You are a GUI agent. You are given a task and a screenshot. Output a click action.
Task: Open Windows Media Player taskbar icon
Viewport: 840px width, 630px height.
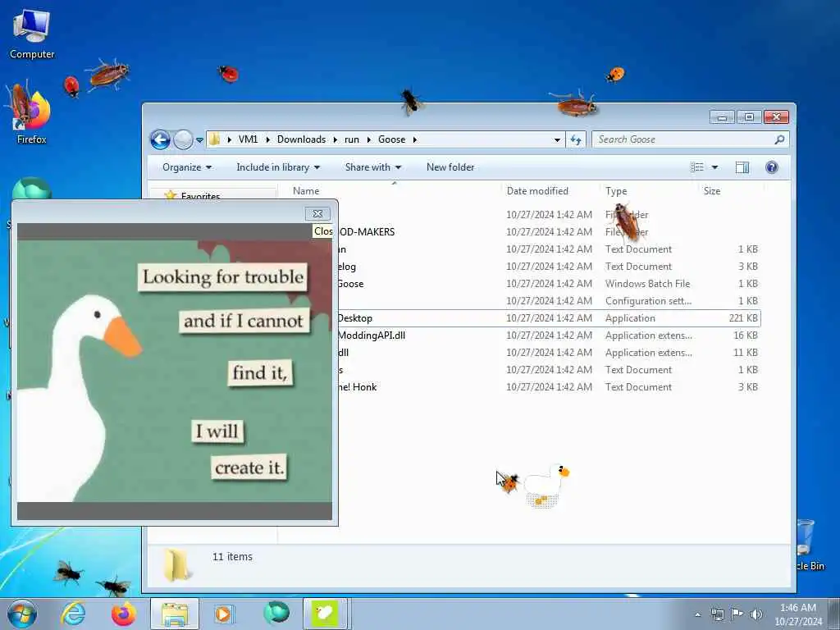[223, 614]
